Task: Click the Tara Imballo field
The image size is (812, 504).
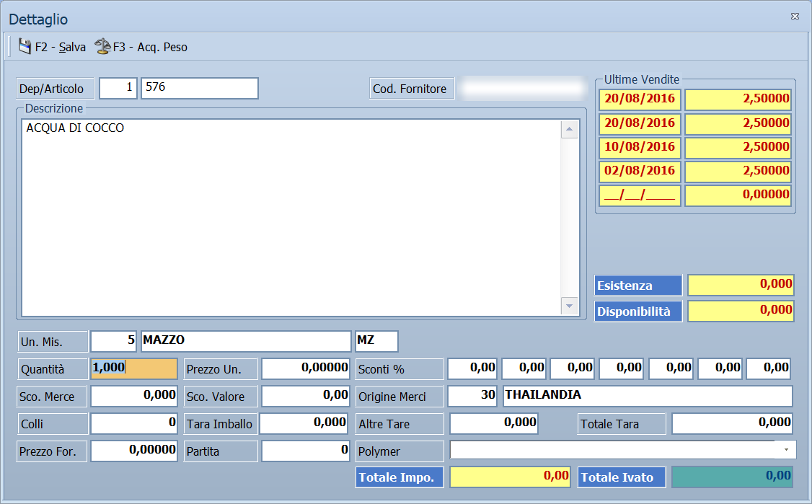Action: click(304, 423)
